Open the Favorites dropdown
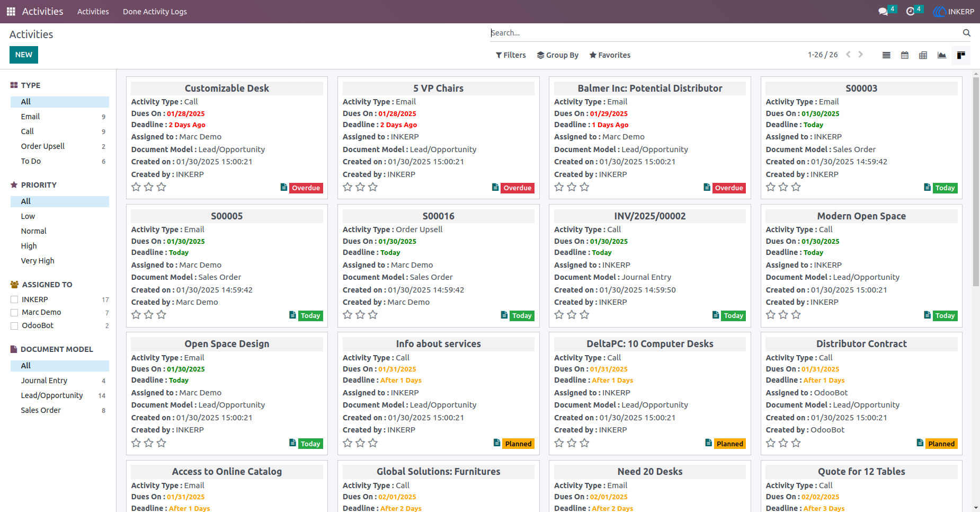980x512 pixels. click(610, 55)
